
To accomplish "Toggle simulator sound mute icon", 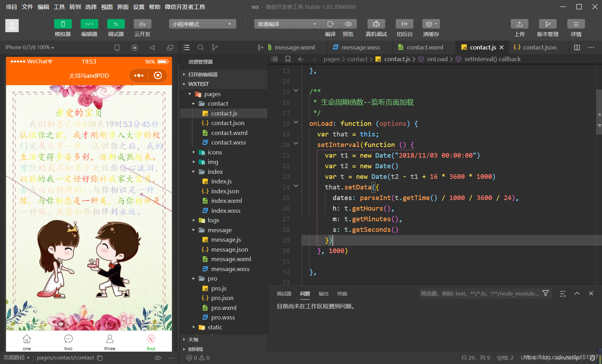I will pos(152,47).
